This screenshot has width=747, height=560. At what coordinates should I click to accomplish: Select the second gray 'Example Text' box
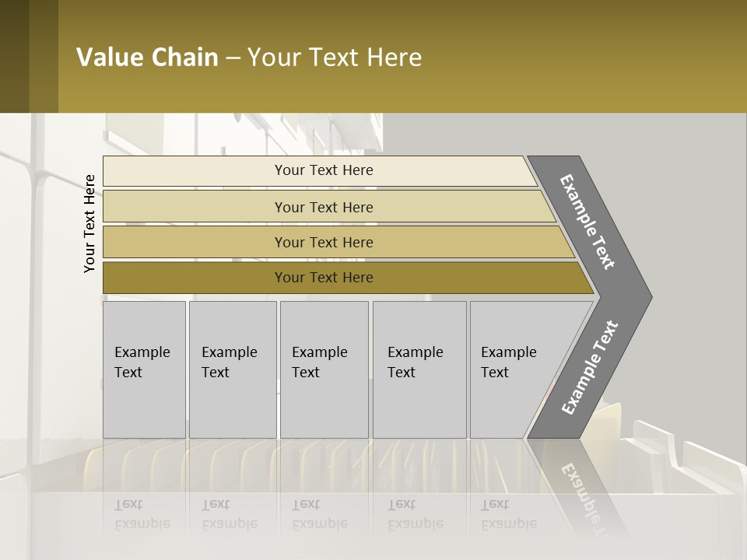[232, 369]
